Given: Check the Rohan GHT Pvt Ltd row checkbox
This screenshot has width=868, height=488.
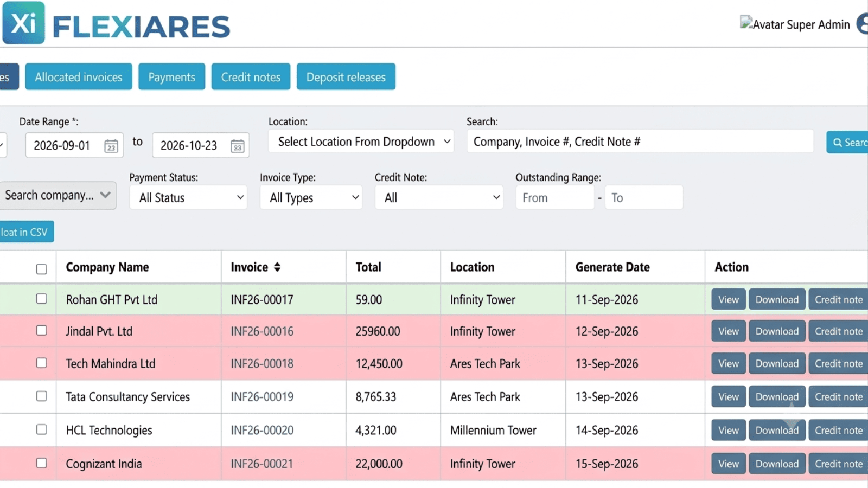Looking at the screenshot, I should point(41,299).
